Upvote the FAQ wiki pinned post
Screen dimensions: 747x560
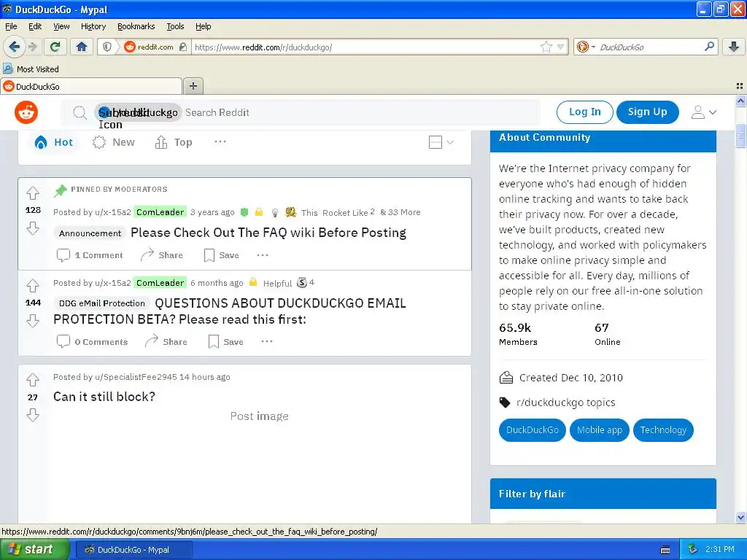coord(32,192)
